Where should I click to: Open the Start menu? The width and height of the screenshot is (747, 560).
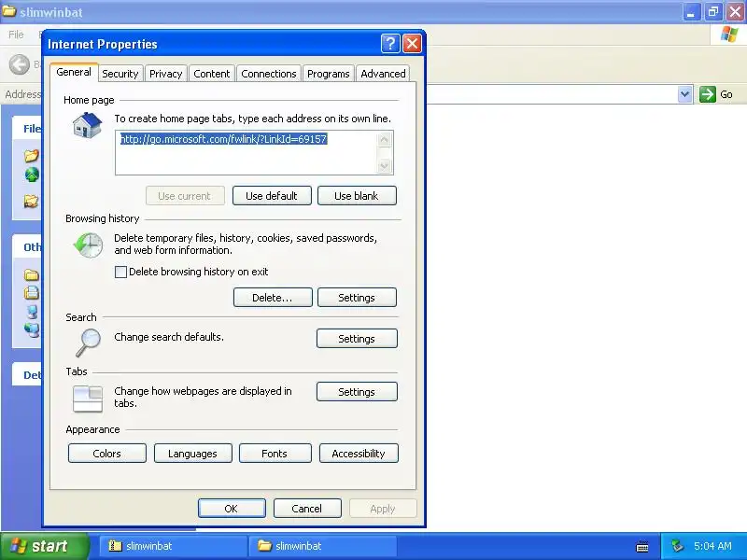pyautogui.click(x=45, y=546)
